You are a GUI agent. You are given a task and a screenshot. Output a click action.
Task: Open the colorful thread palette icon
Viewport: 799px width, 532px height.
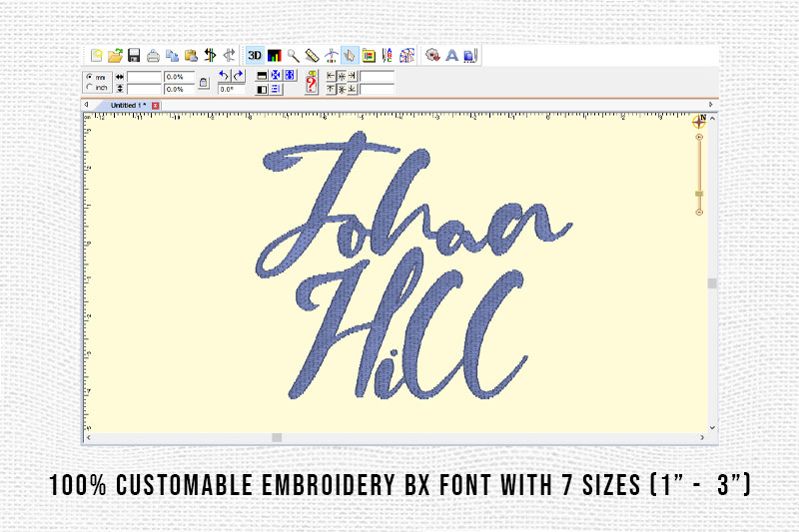406,56
